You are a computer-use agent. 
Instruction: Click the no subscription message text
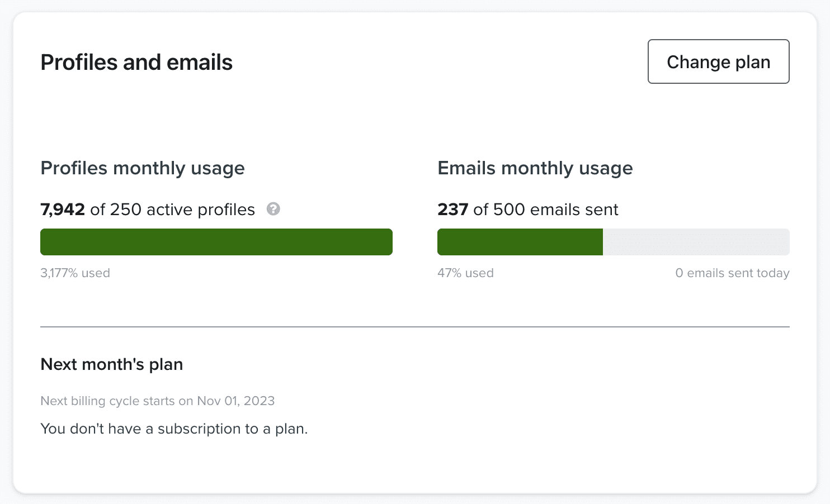pyautogui.click(x=173, y=429)
